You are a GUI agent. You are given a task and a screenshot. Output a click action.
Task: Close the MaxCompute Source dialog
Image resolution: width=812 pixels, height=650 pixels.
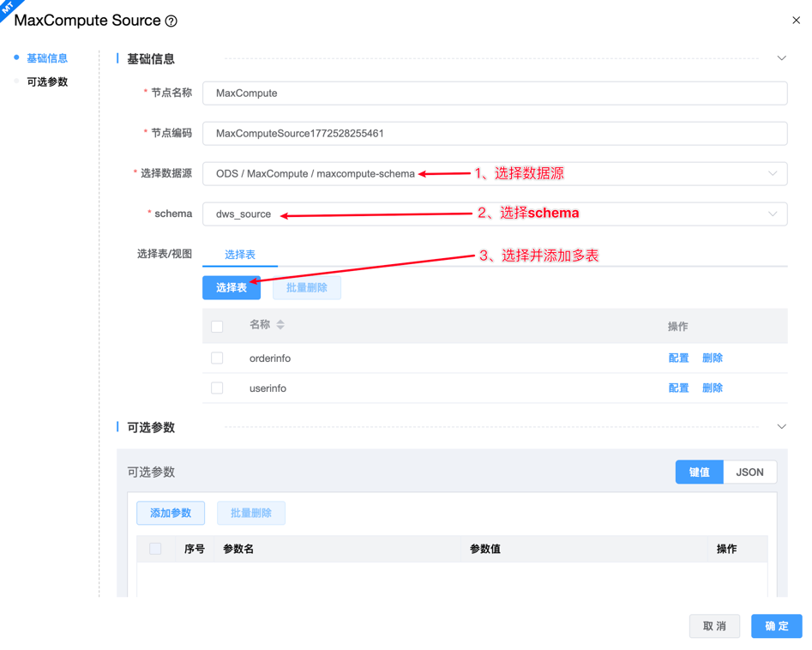(796, 21)
